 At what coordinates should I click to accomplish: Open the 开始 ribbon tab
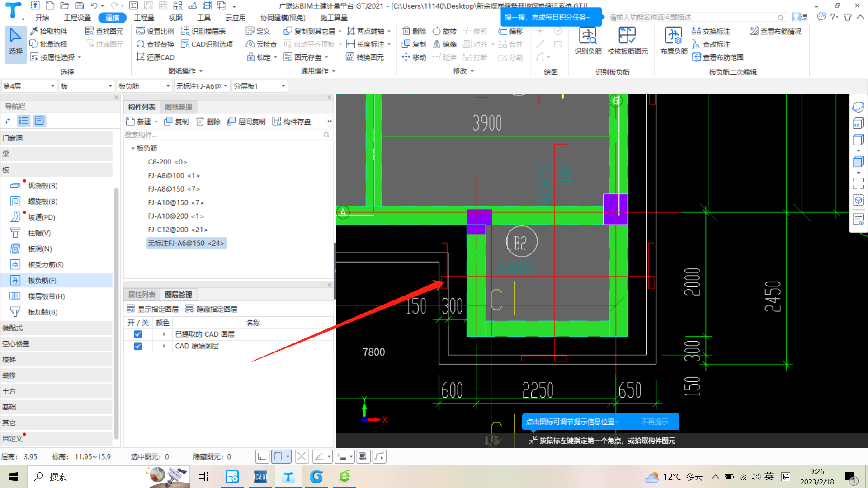42,18
